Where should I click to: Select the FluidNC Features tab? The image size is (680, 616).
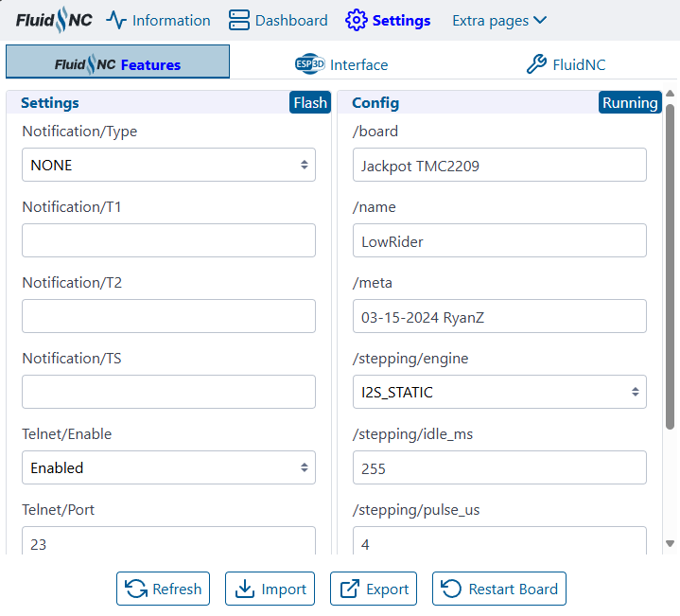[117, 62]
